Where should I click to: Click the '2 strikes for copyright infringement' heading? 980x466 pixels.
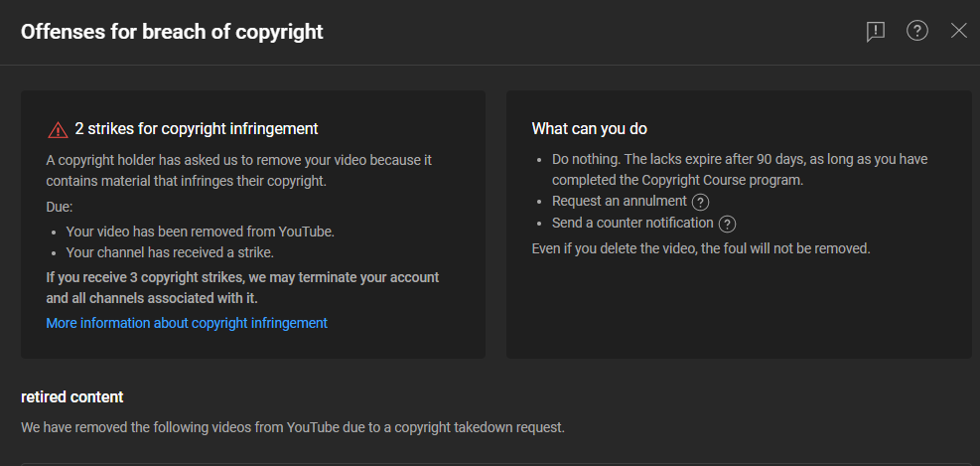(197, 129)
